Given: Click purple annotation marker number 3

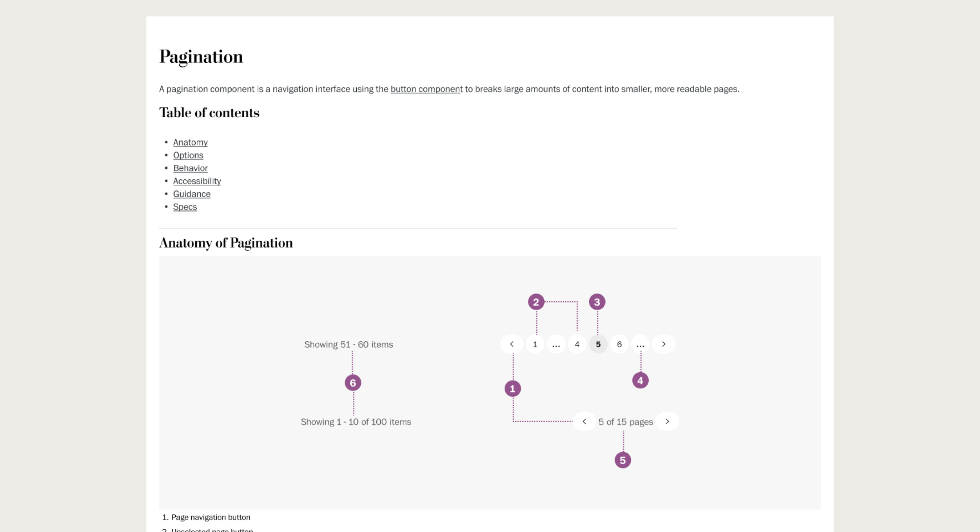Looking at the screenshot, I should pos(597,302).
